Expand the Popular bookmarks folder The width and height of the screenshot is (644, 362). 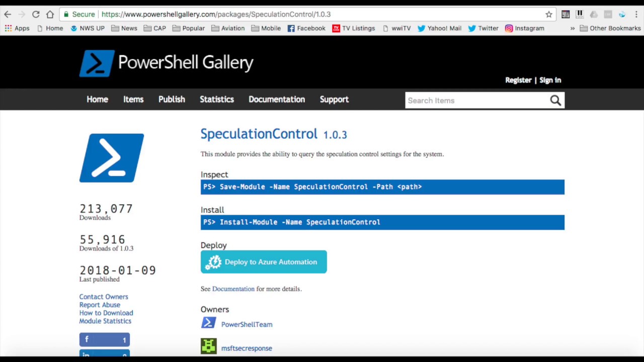coord(189,28)
